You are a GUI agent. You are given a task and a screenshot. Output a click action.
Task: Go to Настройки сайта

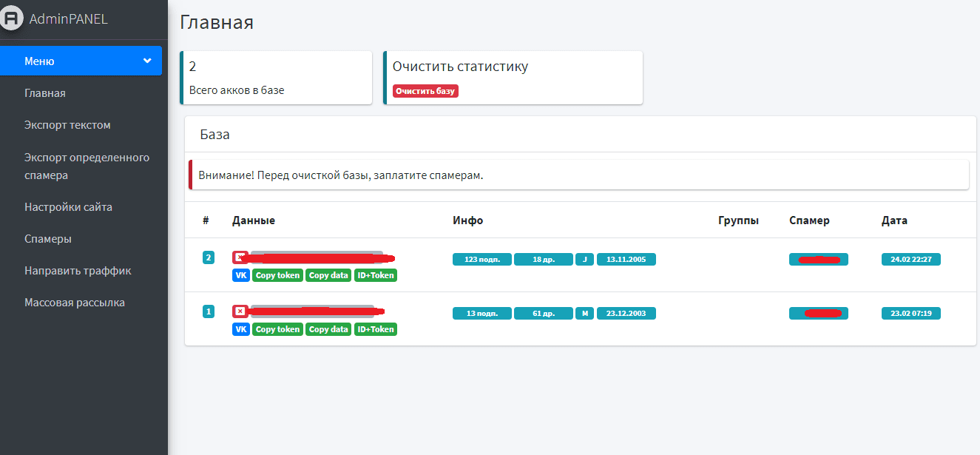pos(68,207)
